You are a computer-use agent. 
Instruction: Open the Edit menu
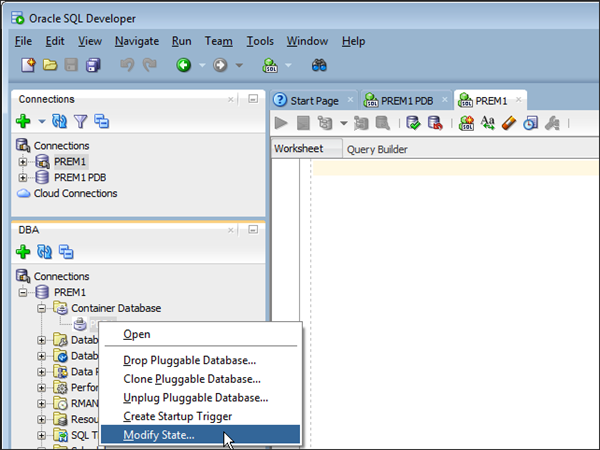click(x=55, y=41)
